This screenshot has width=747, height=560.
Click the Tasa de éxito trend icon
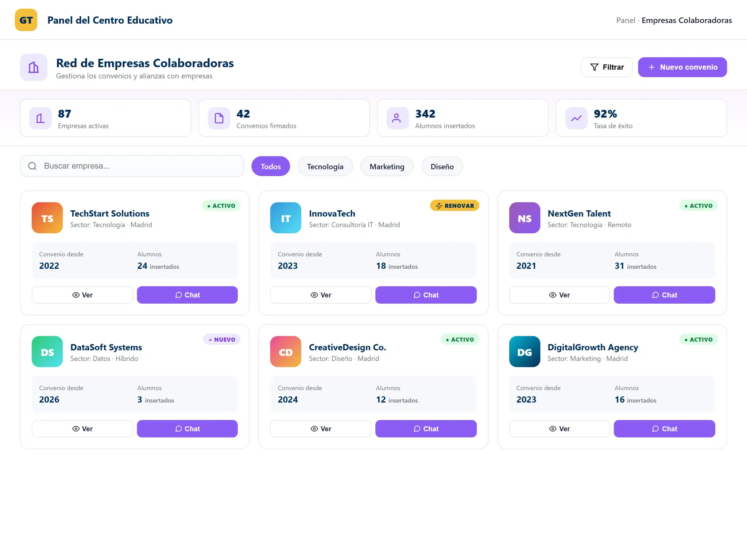[x=576, y=118]
